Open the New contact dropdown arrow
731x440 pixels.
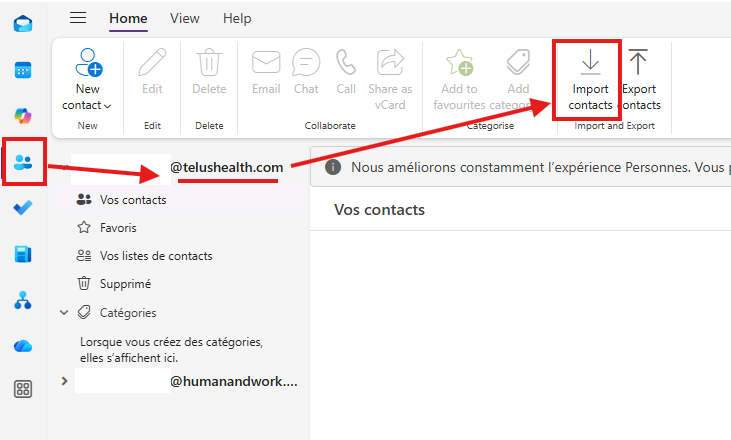pos(108,106)
